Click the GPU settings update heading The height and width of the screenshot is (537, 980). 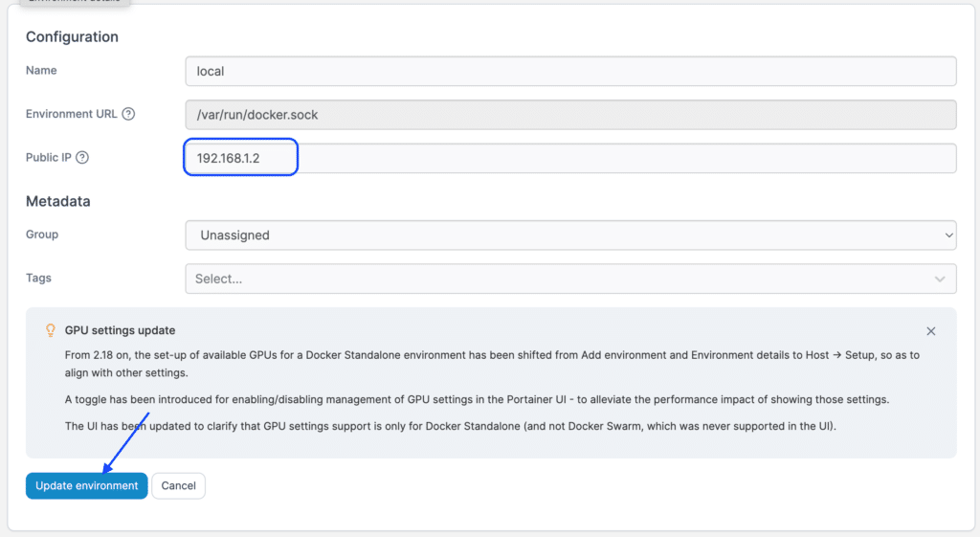click(x=120, y=330)
